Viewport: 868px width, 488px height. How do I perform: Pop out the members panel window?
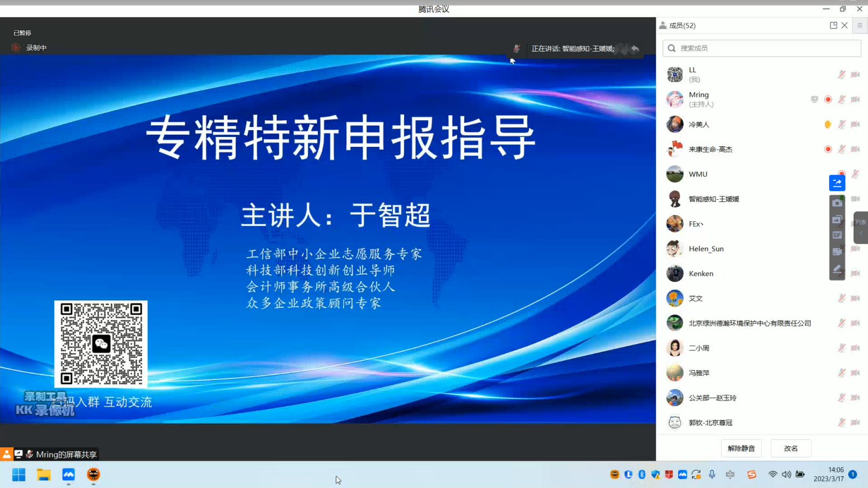(x=833, y=26)
